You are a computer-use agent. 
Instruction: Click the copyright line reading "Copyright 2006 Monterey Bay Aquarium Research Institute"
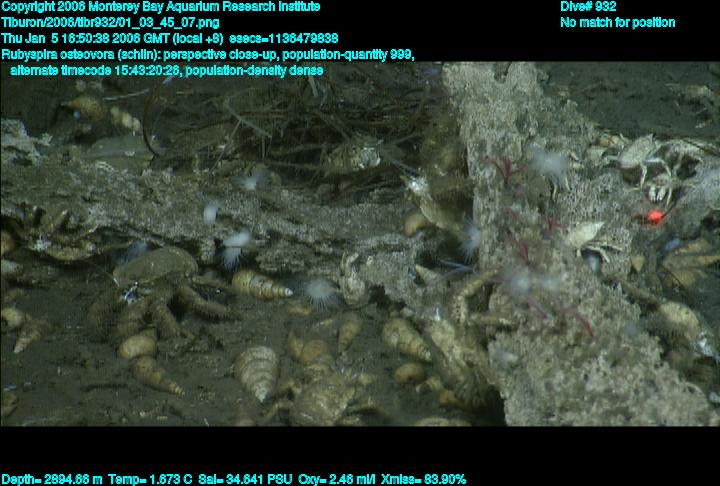point(161,7)
